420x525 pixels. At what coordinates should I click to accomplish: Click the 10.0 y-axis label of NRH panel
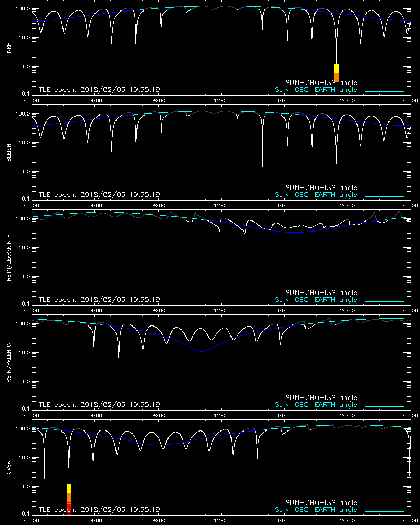(x=24, y=37)
